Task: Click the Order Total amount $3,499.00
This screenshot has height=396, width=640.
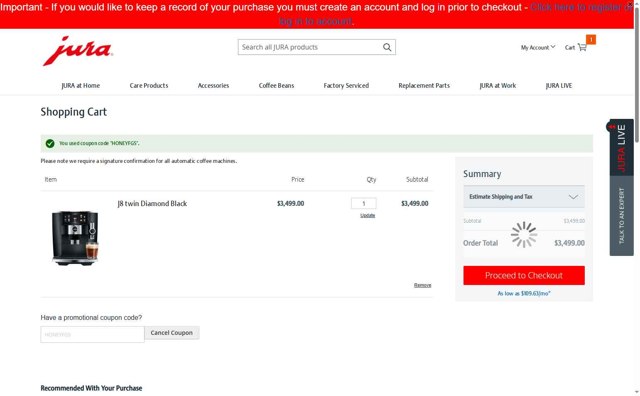Action: (x=569, y=243)
